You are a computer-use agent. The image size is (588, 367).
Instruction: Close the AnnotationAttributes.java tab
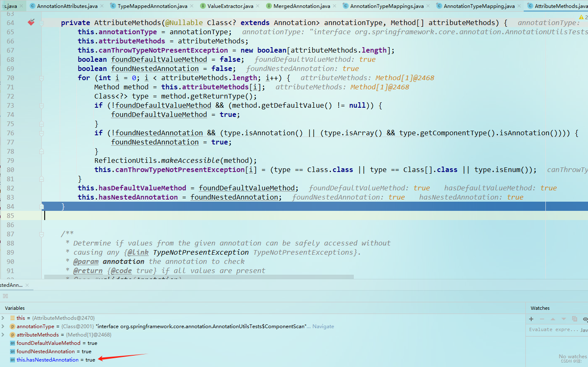point(103,6)
